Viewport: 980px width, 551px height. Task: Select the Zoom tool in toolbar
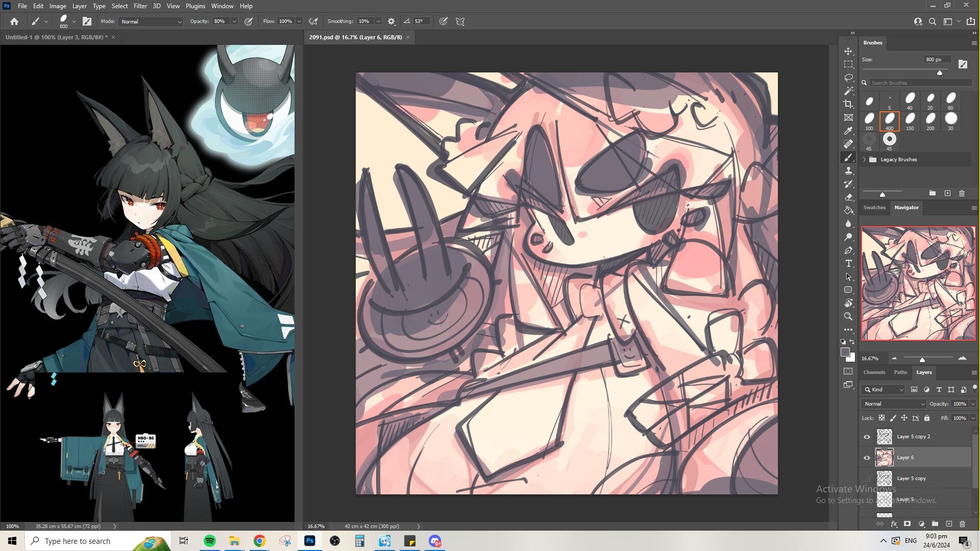[848, 316]
